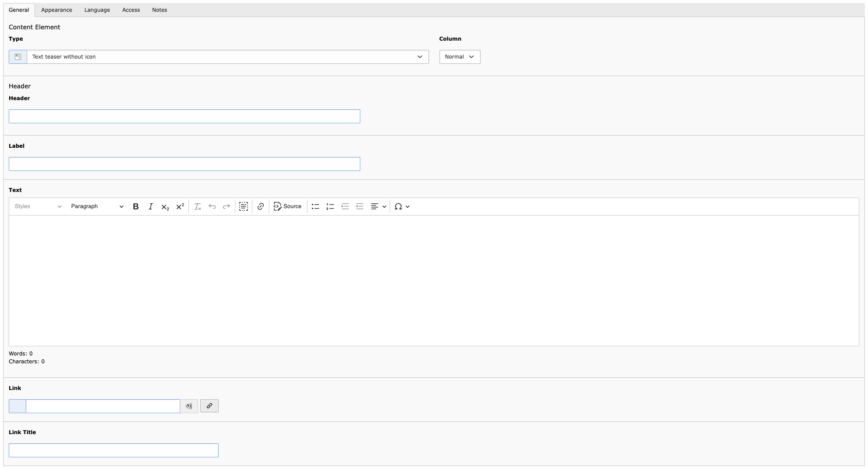
Task: Open the Access tab
Action: tap(131, 10)
